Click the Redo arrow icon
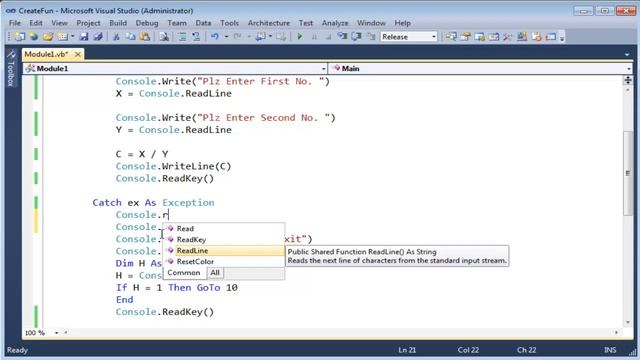 tap(238, 37)
